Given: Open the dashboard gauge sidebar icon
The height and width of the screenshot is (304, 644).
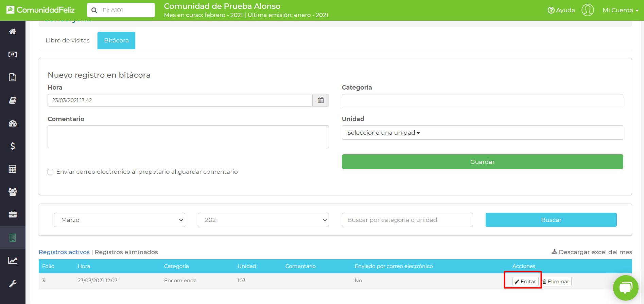Looking at the screenshot, I should 13,123.
